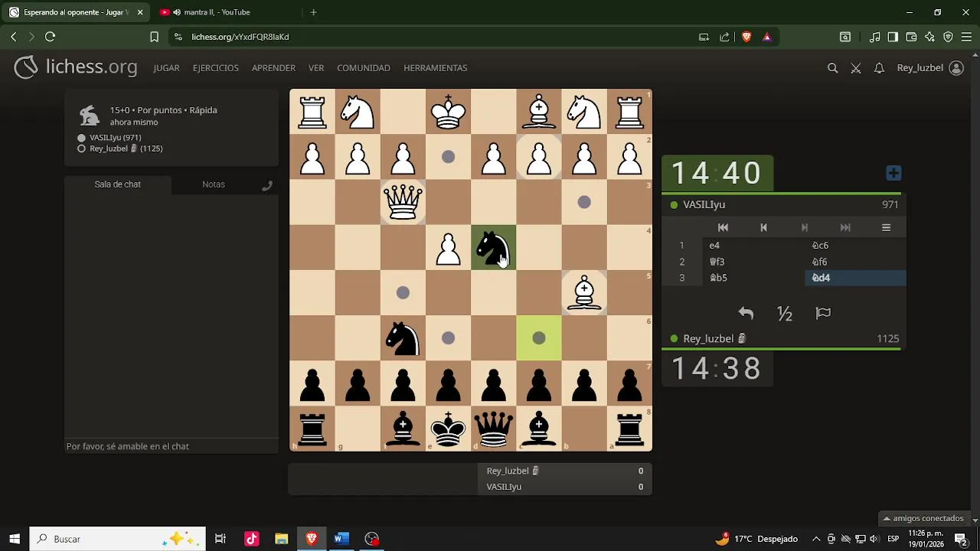Click the selected black knight on d4

[x=494, y=247]
